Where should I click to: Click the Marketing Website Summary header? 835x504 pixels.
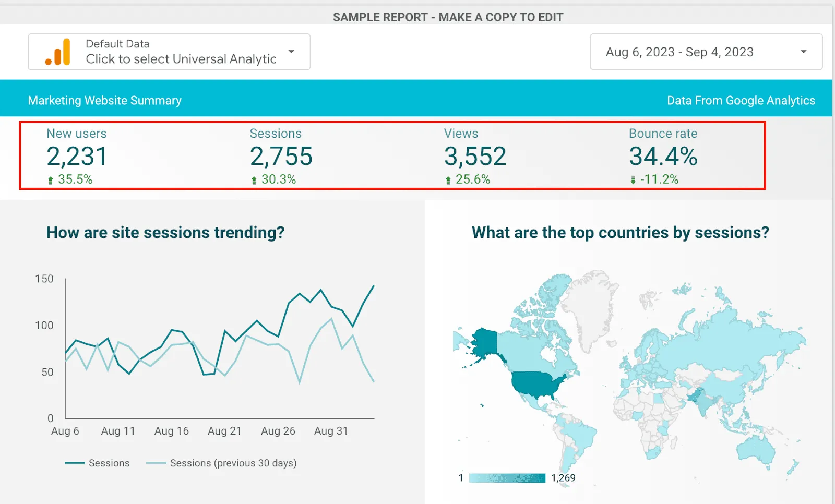[104, 100]
